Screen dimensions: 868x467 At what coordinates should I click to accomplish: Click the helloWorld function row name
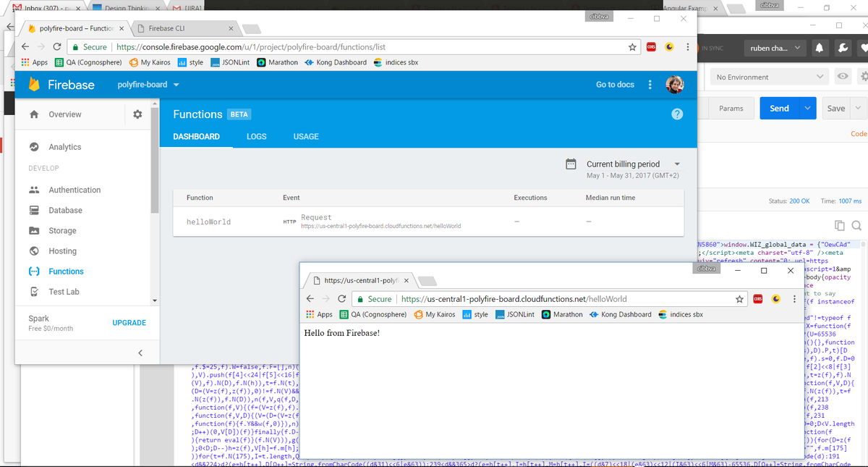pos(208,222)
